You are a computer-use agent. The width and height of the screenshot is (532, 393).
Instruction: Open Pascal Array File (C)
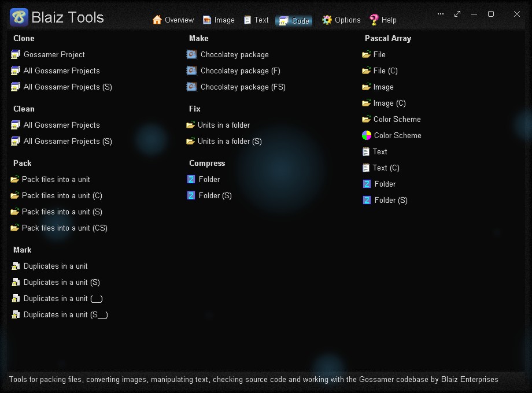coord(386,71)
